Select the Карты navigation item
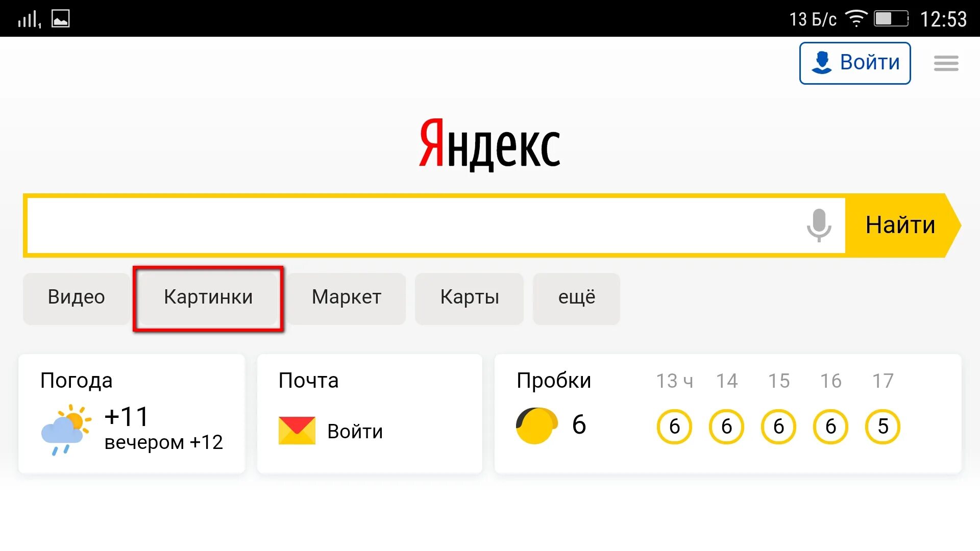The height and width of the screenshot is (551, 980). click(470, 297)
